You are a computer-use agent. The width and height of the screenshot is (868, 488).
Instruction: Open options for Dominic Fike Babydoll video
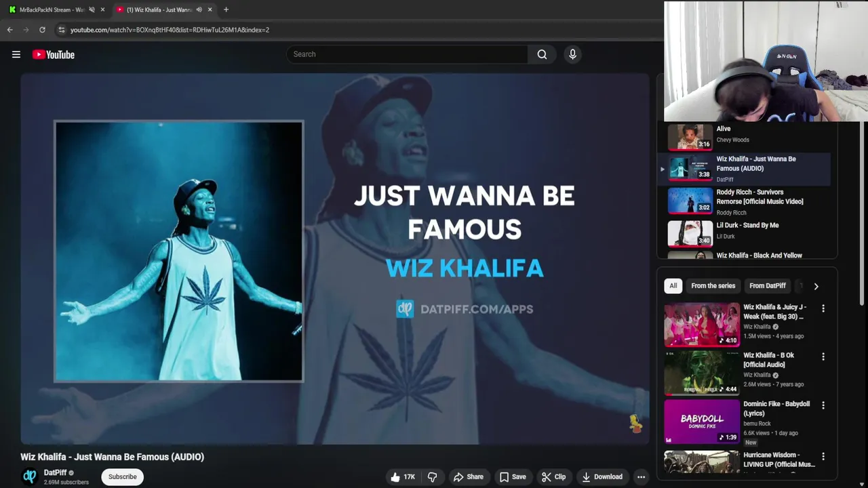pos(823,405)
